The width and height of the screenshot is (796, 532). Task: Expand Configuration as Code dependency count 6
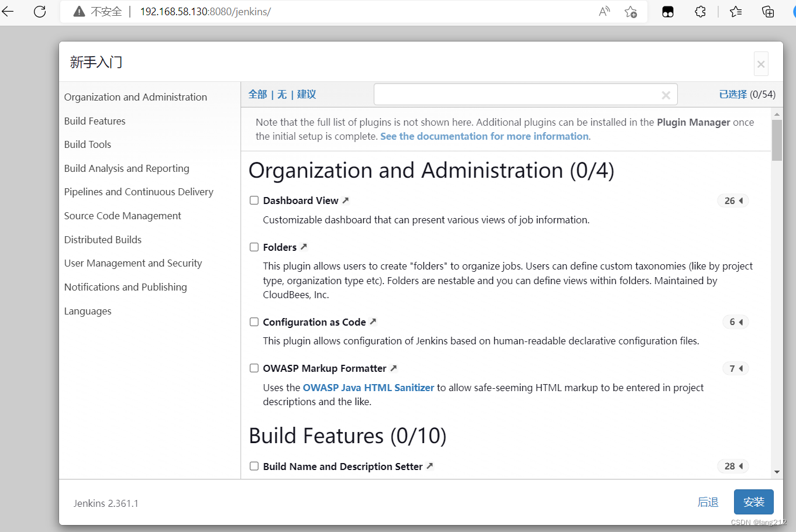[x=736, y=322]
